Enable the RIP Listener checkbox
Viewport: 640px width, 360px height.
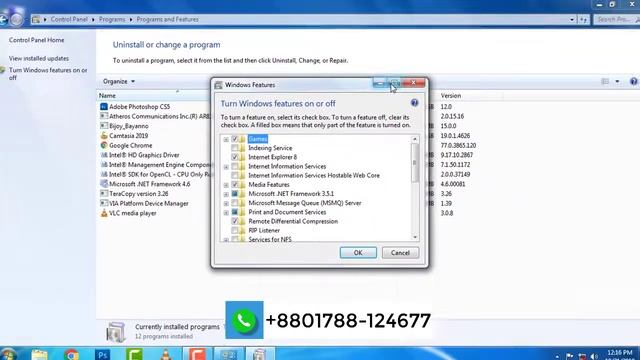(x=235, y=230)
